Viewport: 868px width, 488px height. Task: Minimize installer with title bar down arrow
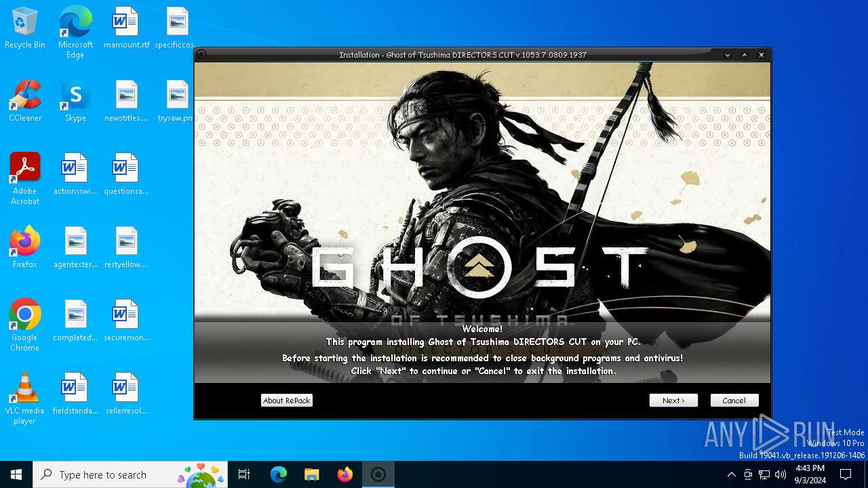(728, 55)
